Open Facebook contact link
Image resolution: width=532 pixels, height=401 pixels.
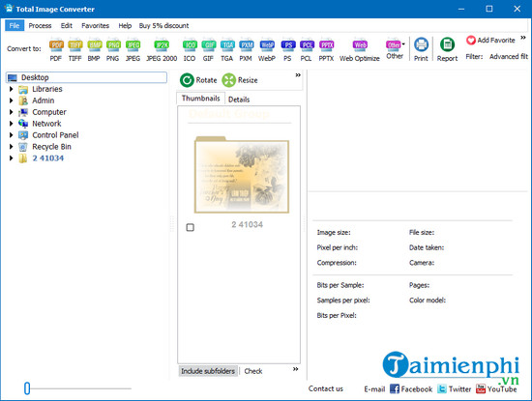point(411,389)
